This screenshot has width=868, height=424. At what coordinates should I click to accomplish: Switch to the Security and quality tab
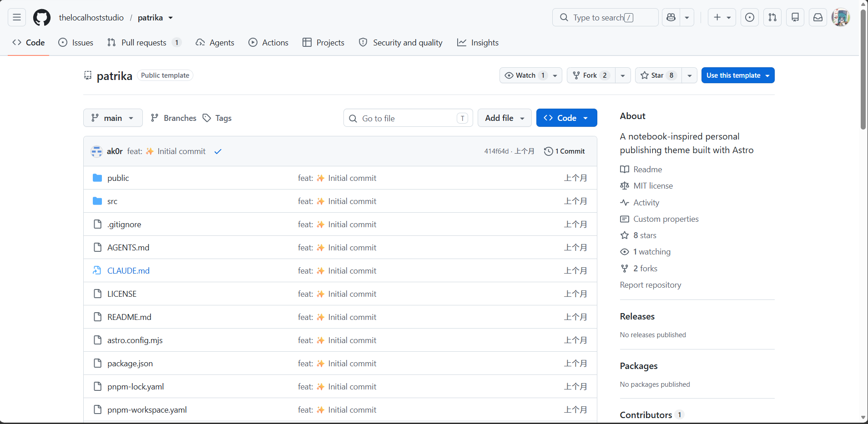(401, 42)
